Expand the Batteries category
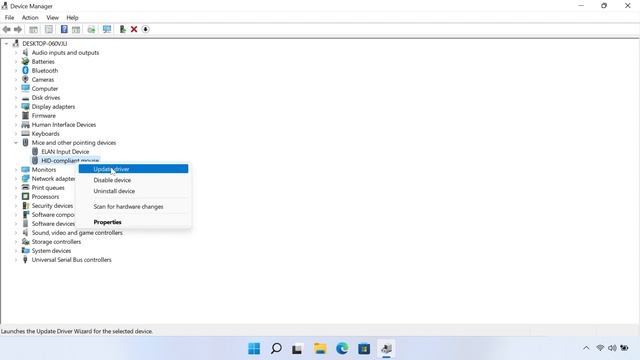This screenshot has width=640, height=360. pyautogui.click(x=16, y=62)
